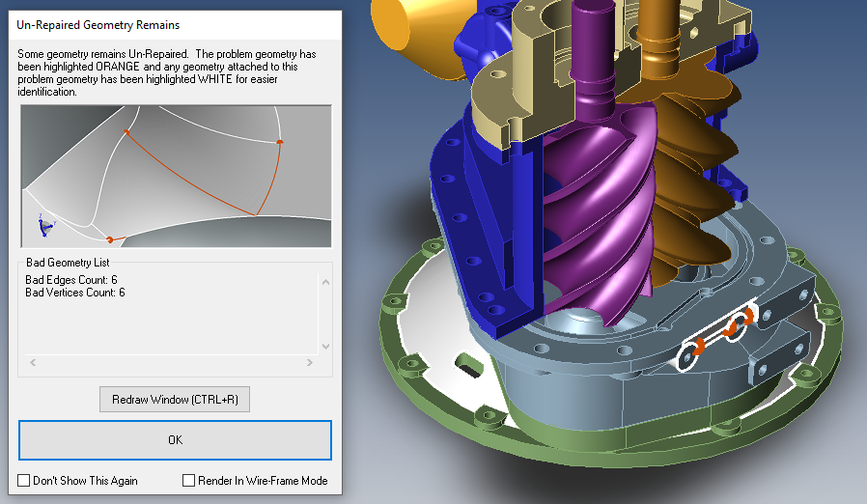Click right arrow of horizontal list scrollbar

[310, 362]
